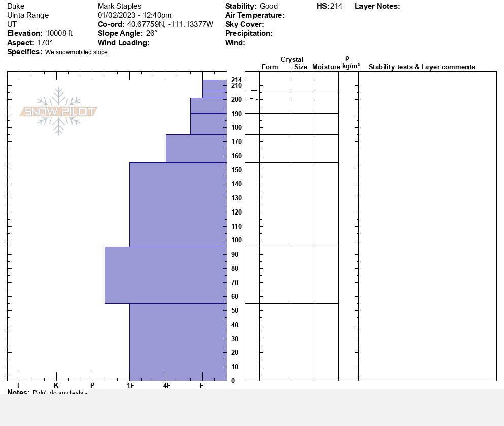Click the "Wind Loading:" label
The image size is (504, 426).
click(123, 43)
